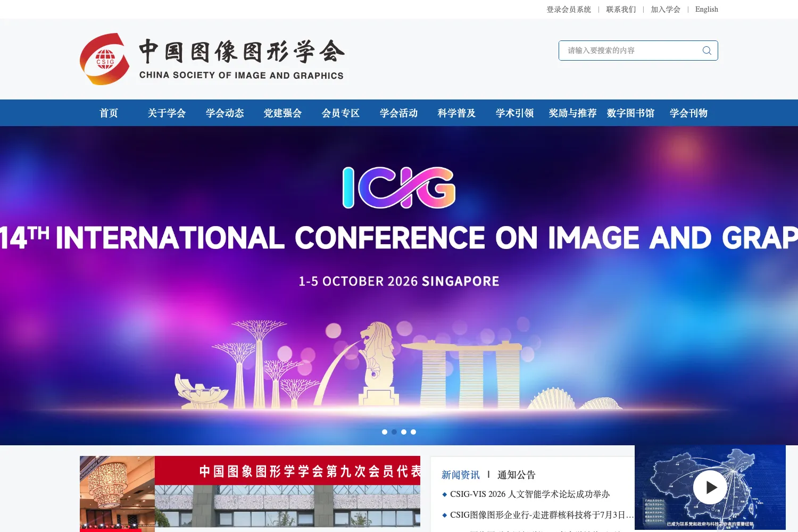Focus the 请输入要搜索的内容 search field
Image resolution: width=798 pixels, height=532 pixels.
pyautogui.click(x=638, y=51)
